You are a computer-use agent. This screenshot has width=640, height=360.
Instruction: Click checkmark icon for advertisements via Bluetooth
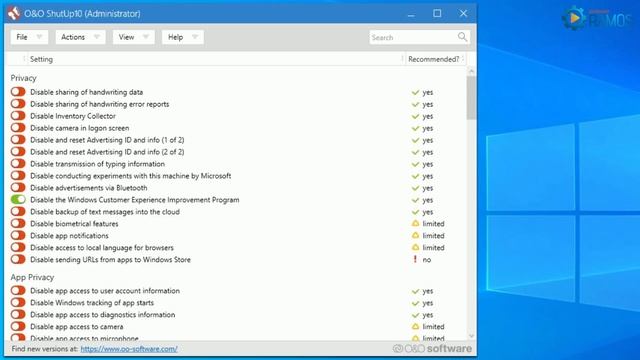click(416, 188)
